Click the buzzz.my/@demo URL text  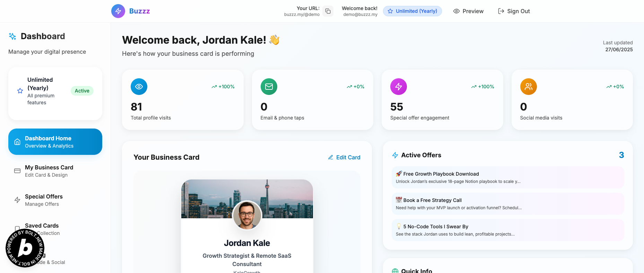click(x=302, y=15)
